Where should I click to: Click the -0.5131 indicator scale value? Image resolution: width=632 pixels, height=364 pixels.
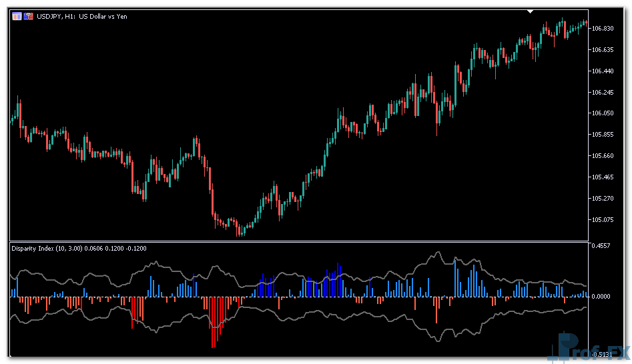(602, 354)
